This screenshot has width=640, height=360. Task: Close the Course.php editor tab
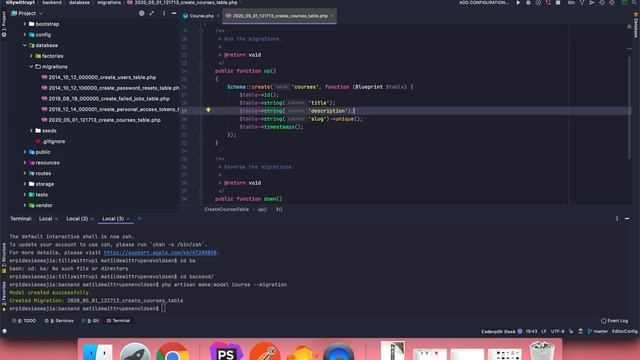coord(218,16)
